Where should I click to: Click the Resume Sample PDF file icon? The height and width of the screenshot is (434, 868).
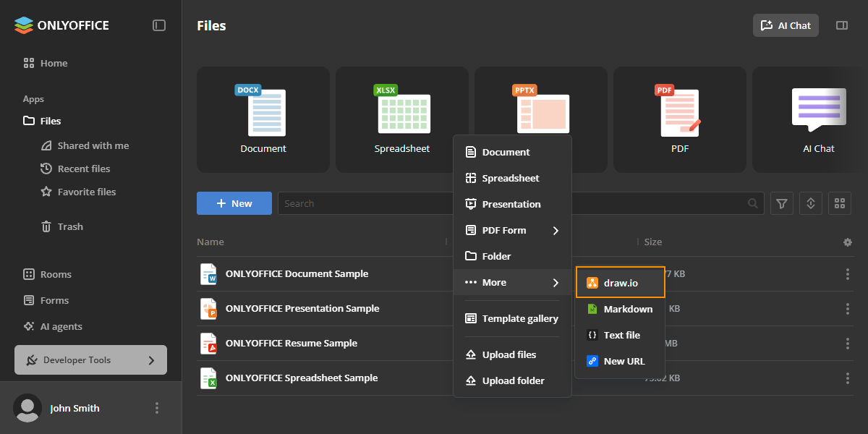(x=209, y=344)
